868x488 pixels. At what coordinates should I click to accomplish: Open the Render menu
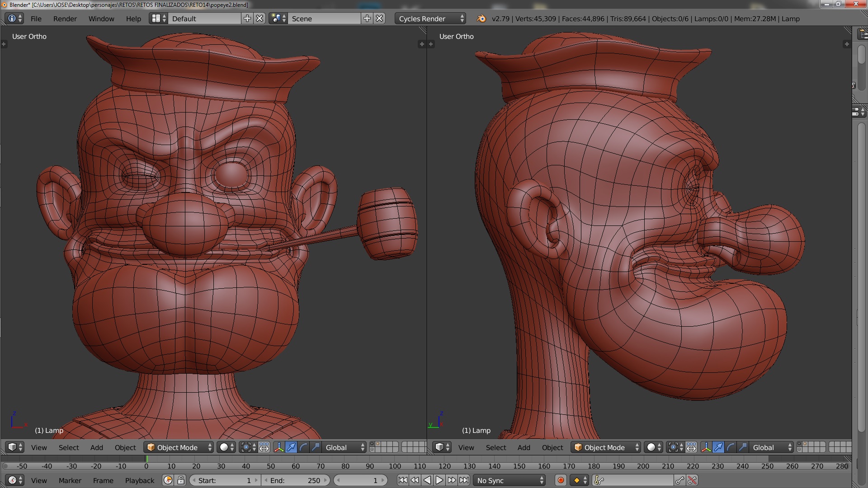click(65, 19)
